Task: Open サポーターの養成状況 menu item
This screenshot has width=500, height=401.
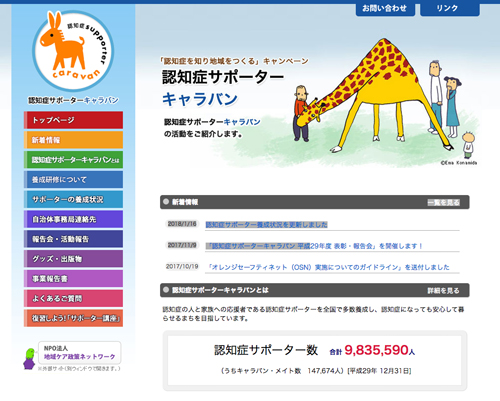Action: pyautogui.click(x=73, y=199)
